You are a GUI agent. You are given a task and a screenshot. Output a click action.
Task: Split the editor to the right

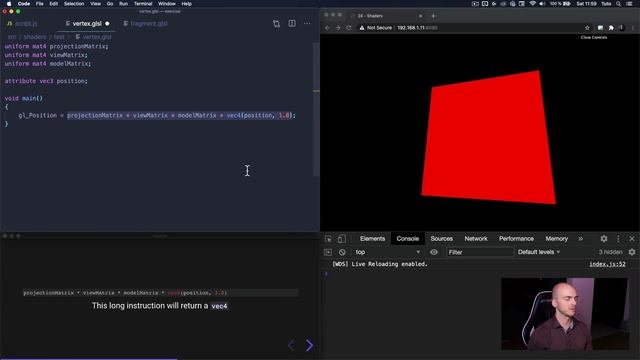coord(292,24)
